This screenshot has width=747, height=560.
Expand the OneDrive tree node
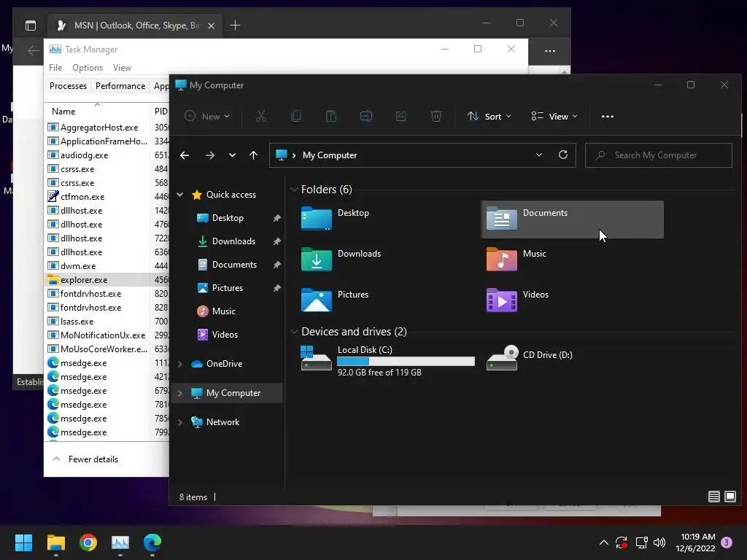[180, 364]
